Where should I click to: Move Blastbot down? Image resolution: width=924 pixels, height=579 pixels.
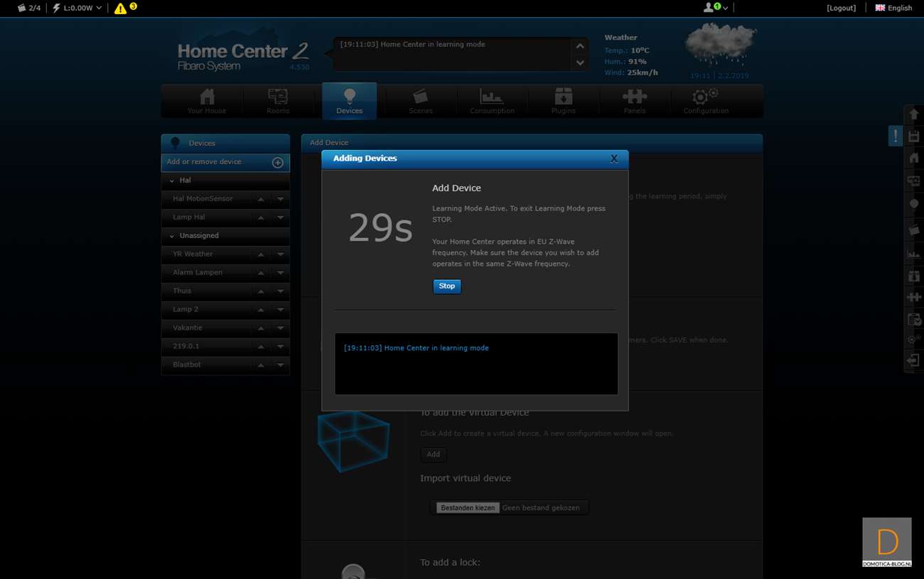point(280,365)
